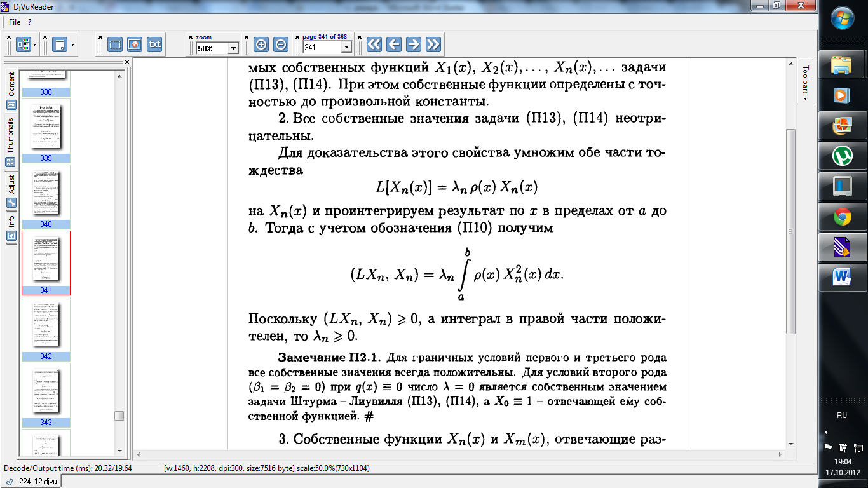The width and height of the screenshot is (868, 488).
Task: Click the zoom out minus button
Action: pyautogui.click(x=281, y=44)
